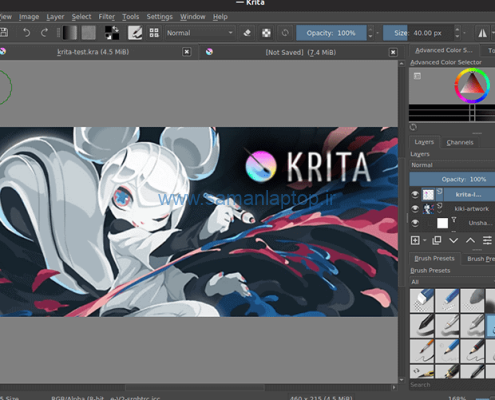Click the horizontal mirror tool icon
The height and width of the screenshot is (400, 495).
click(x=482, y=33)
